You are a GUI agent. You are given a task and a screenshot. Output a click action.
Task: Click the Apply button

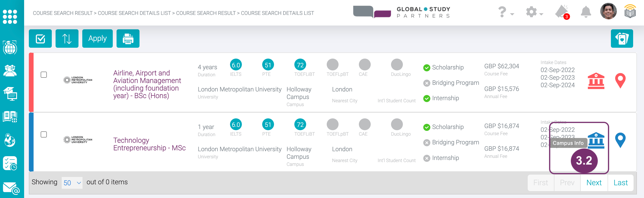tap(97, 39)
